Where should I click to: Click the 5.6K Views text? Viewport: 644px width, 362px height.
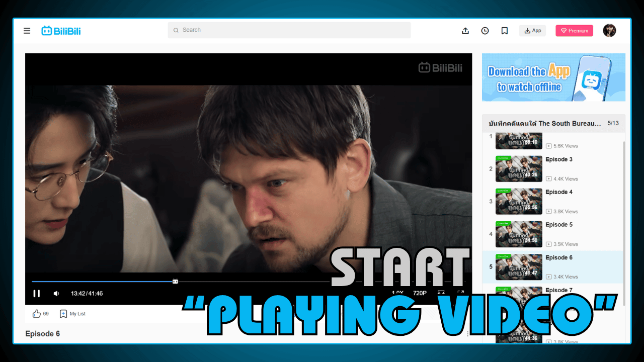tap(566, 146)
